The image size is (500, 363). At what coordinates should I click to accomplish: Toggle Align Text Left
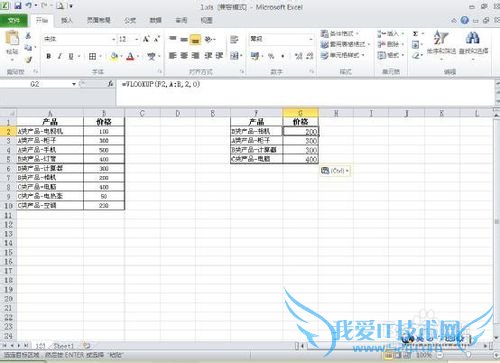click(x=172, y=56)
